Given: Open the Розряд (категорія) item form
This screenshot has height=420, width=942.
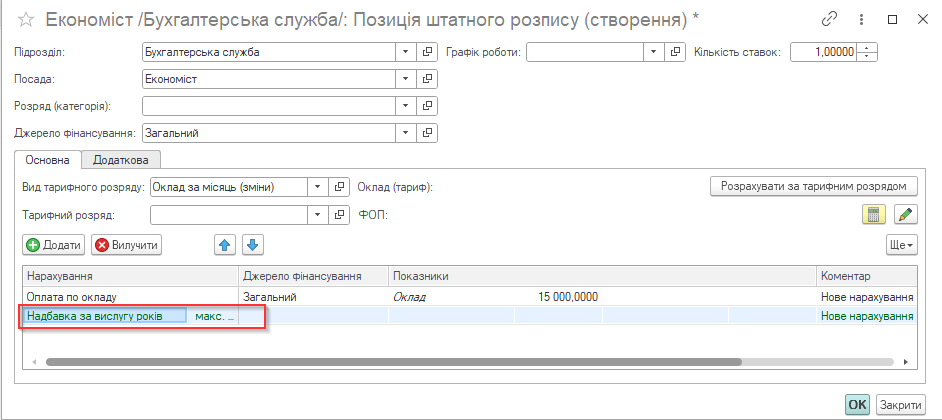Looking at the screenshot, I should 427,106.
